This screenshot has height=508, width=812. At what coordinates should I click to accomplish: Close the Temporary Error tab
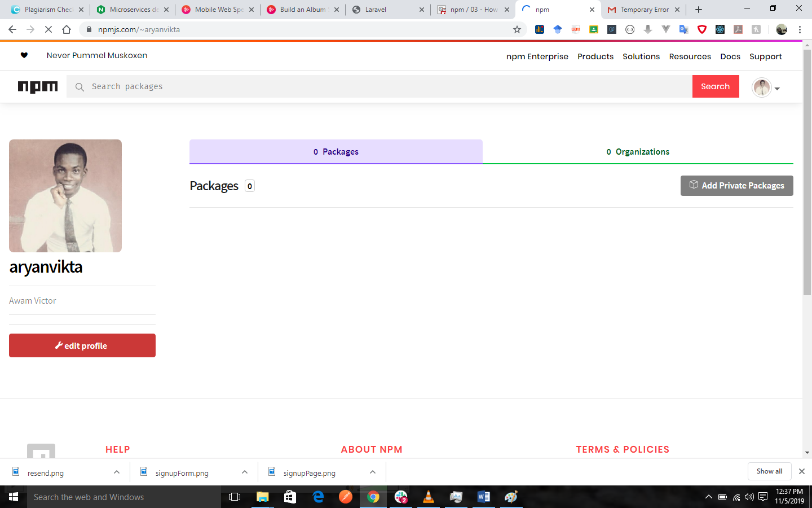coord(677,10)
